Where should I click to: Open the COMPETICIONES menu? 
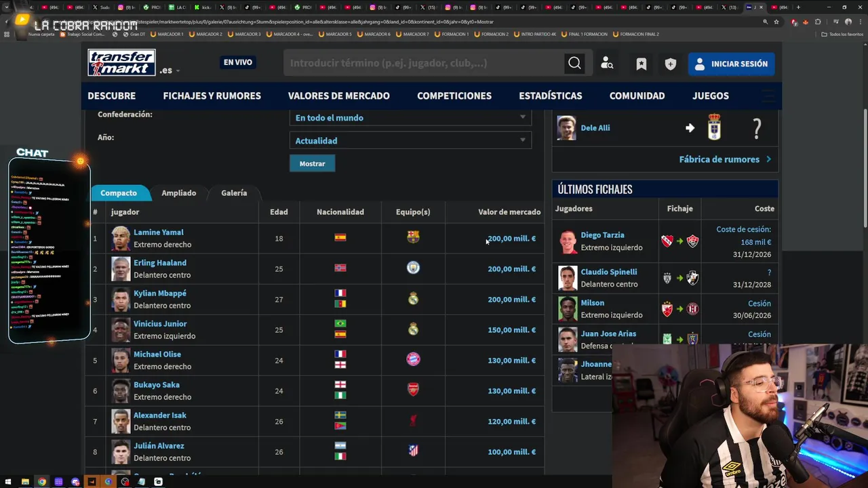pos(454,96)
